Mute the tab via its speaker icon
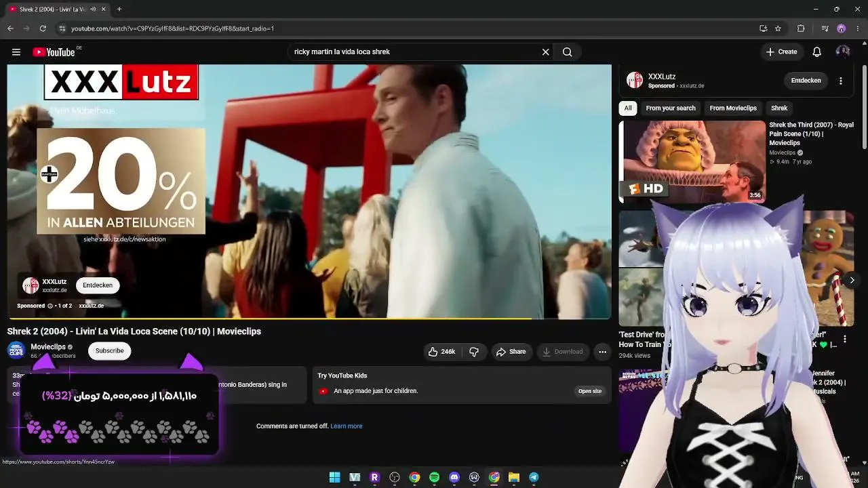This screenshot has width=868, height=488. (93, 9)
